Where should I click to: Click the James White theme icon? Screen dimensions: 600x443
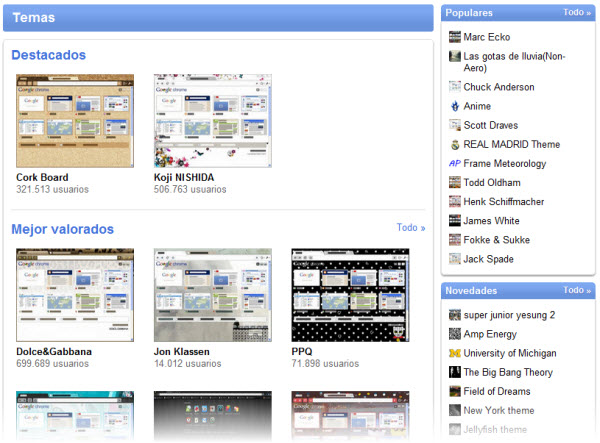455,221
